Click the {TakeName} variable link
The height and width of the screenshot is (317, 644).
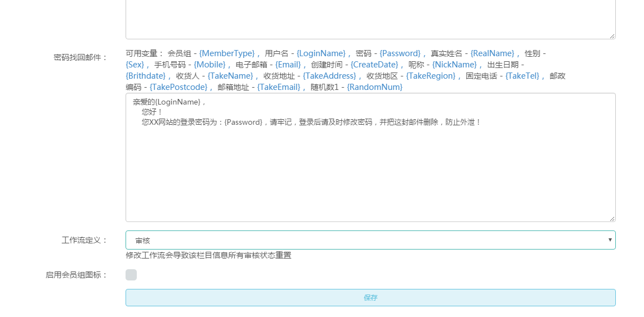click(230, 76)
